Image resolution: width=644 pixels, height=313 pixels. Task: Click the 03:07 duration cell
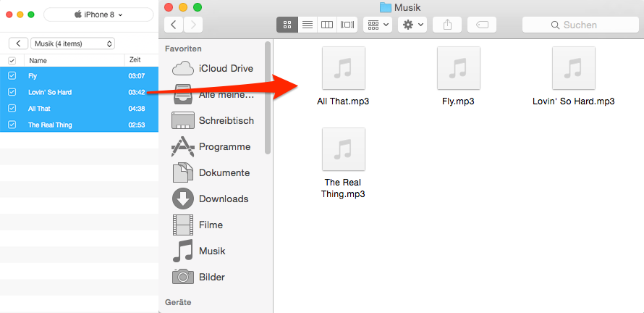[136, 75]
